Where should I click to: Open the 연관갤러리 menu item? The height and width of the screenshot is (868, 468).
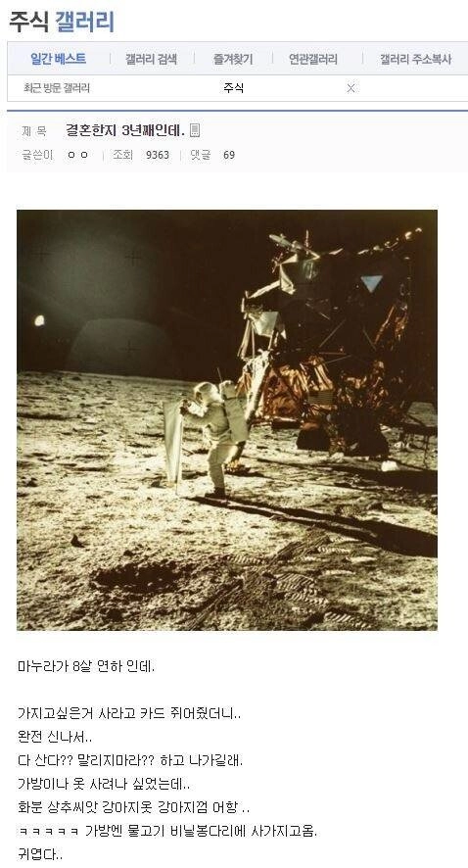312,59
